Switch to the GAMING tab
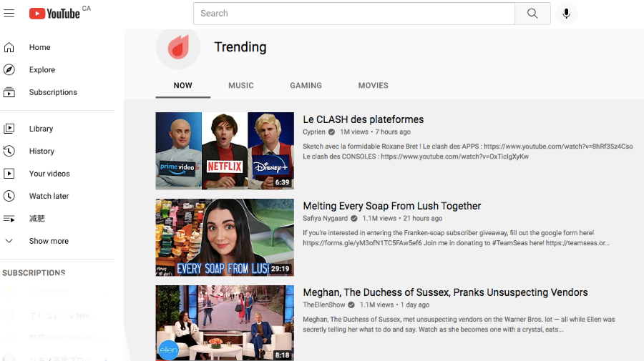The height and width of the screenshot is (361, 644). [306, 85]
